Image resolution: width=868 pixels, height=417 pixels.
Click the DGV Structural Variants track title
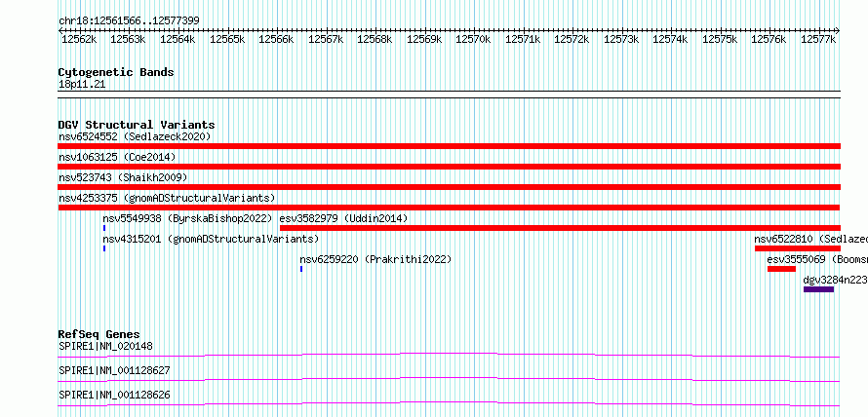137,125
